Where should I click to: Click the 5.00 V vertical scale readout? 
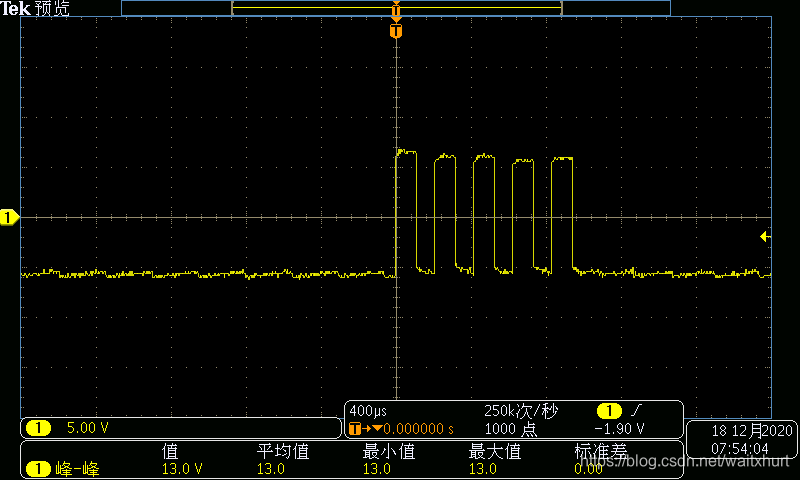click(88, 427)
